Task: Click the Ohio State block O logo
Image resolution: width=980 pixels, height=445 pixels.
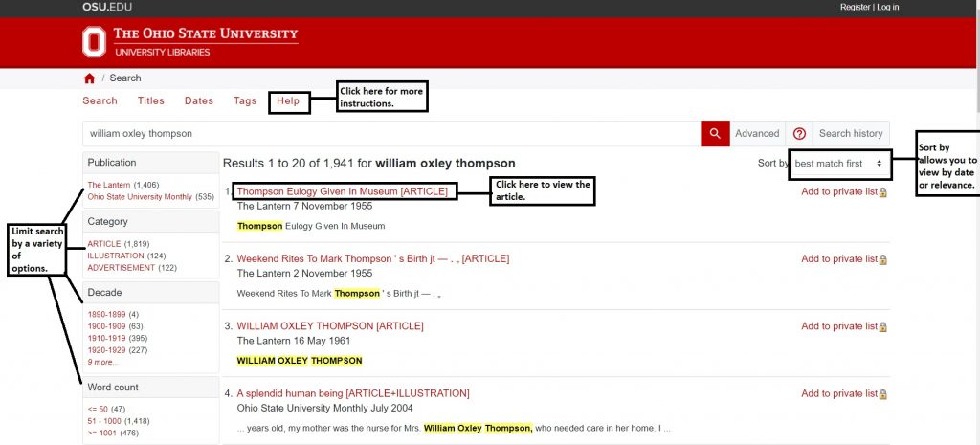Action: [x=94, y=42]
